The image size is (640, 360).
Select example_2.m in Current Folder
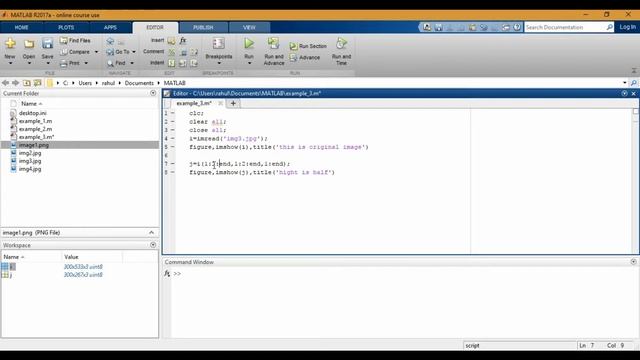point(35,129)
